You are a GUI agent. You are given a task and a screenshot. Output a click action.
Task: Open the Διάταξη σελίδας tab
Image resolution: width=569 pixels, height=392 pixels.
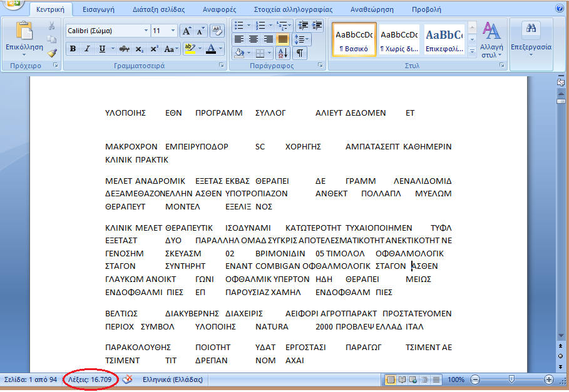pos(158,10)
